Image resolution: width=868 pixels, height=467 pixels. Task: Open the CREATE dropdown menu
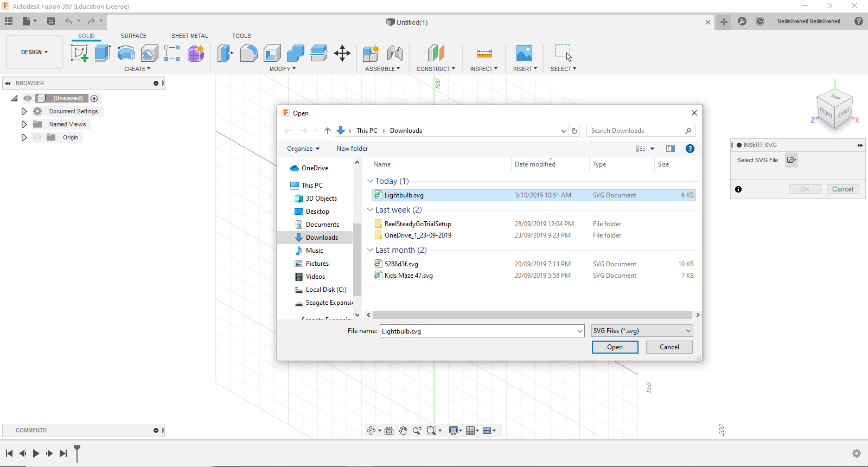[137, 69]
